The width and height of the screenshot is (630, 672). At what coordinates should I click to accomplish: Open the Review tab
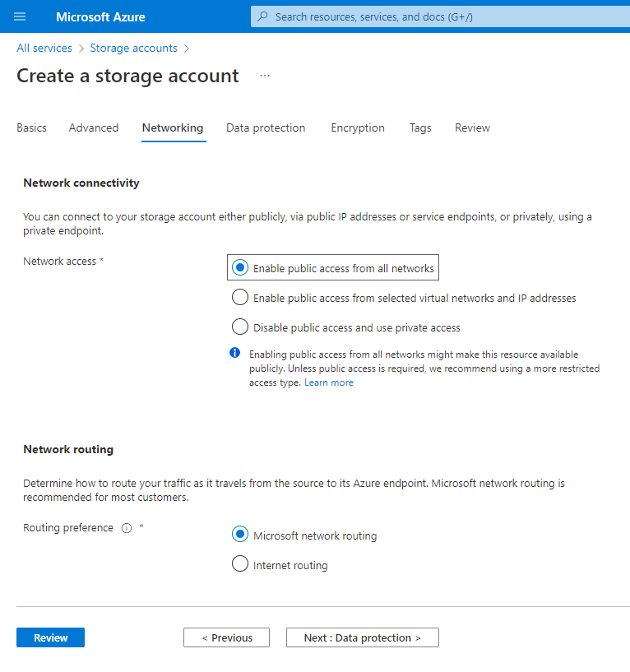472,127
